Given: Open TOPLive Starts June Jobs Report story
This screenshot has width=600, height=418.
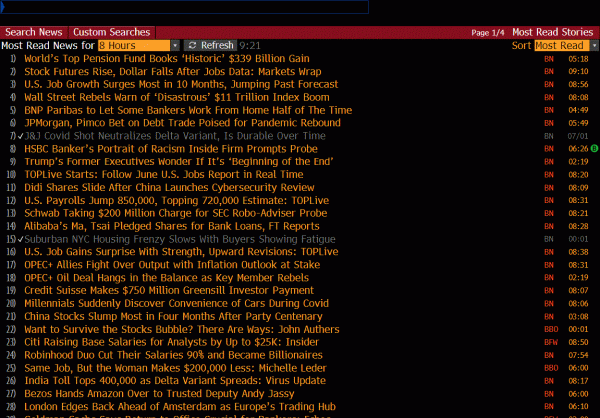Looking at the screenshot, I should click(164, 175).
